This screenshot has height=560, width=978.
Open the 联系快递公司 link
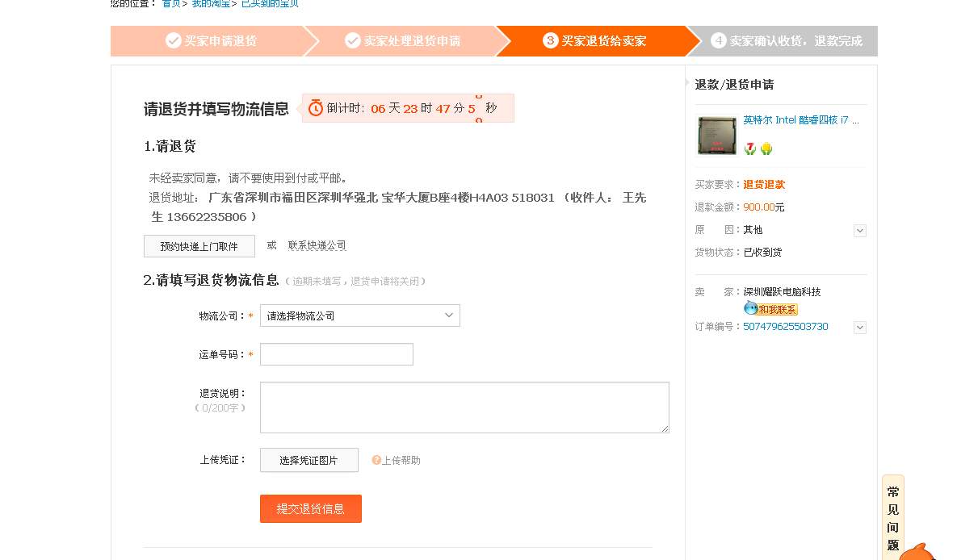317,246
